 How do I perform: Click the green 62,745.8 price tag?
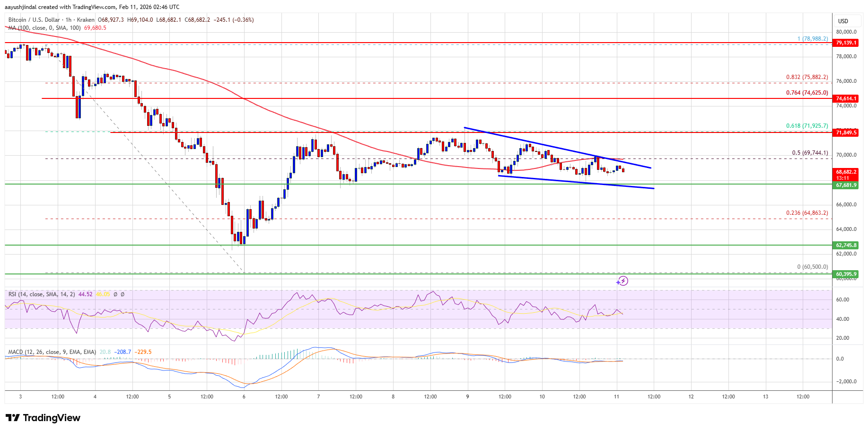(846, 245)
